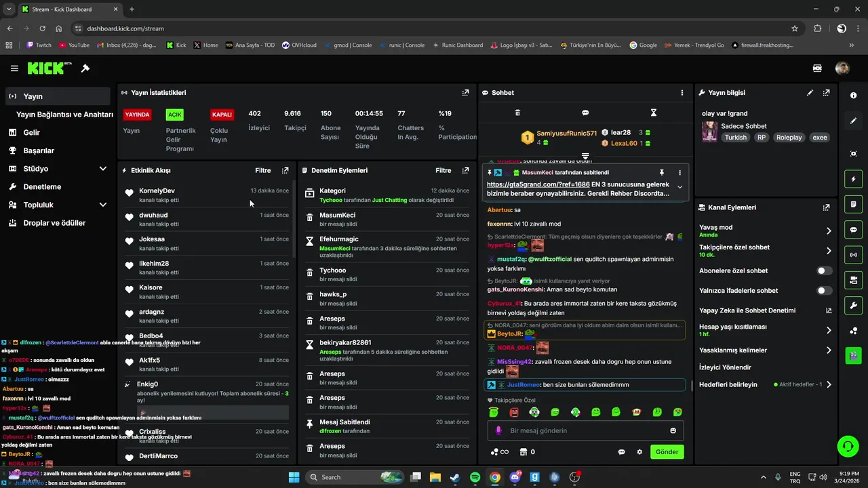The width and height of the screenshot is (868, 488).
Task: Click the browser address bar
Action: tap(434, 28)
